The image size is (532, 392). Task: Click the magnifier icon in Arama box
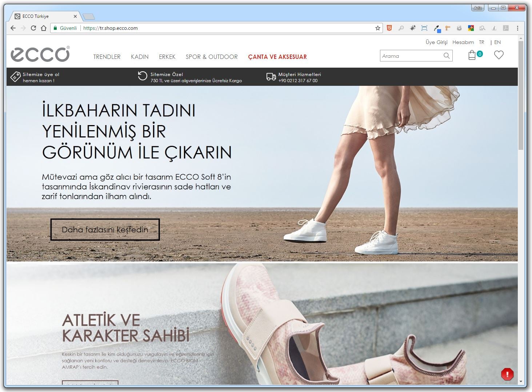(x=447, y=56)
